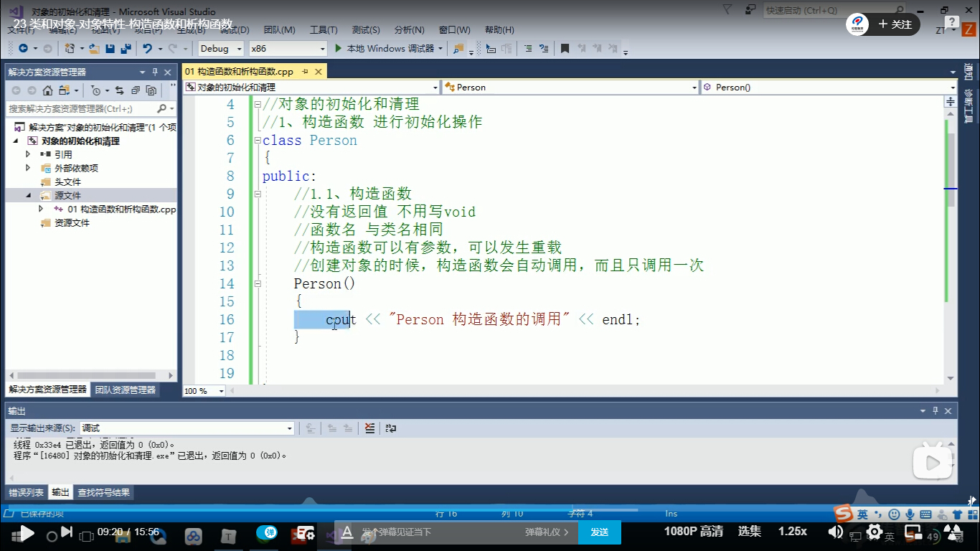Clear all output with the red-X icon

tap(369, 428)
